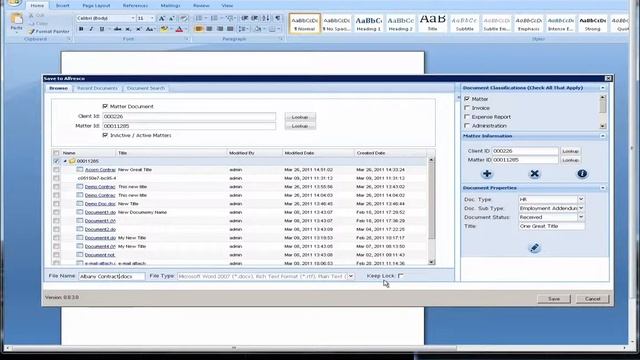Screen dimensions: 640x360
Task: Click the Title field in Document Properties
Action: click(x=551, y=226)
